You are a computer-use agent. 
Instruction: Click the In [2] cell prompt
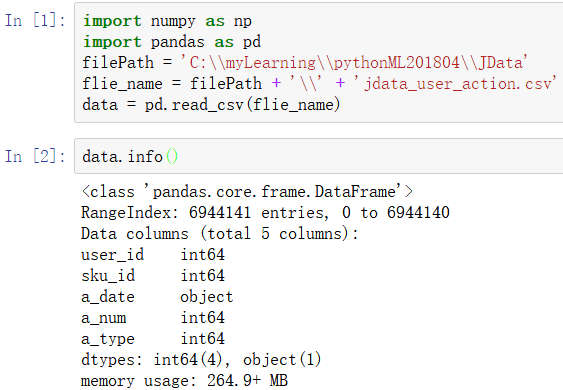35,156
